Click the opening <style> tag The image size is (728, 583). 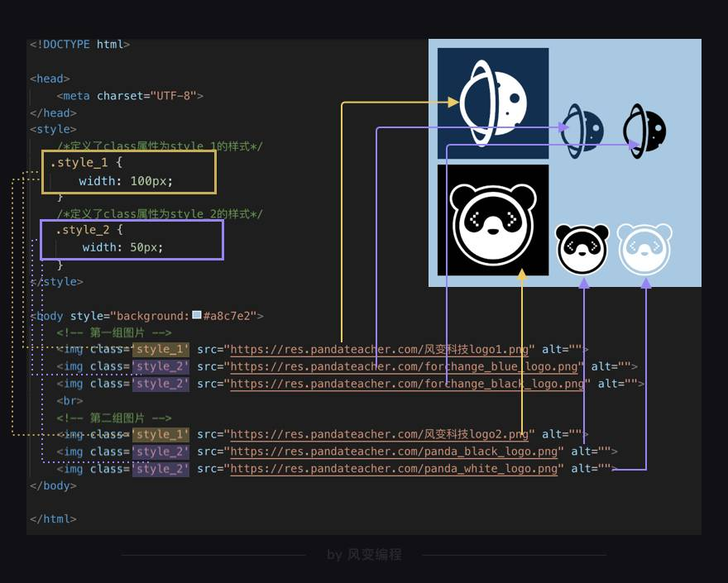coord(53,129)
